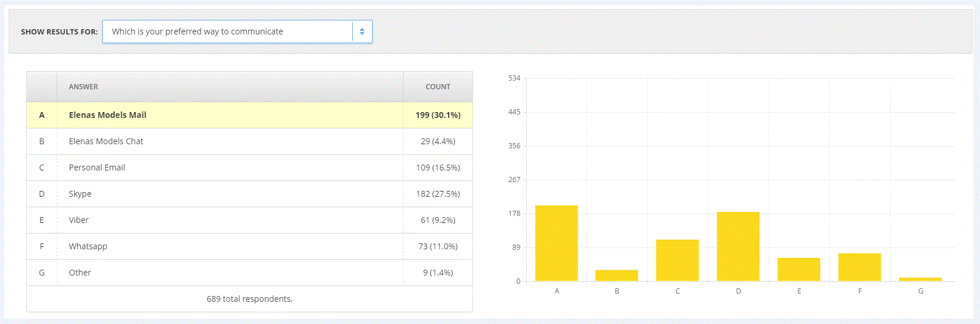Select the Other answer row
This screenshot has height=324, width=980.
point(249,273)
